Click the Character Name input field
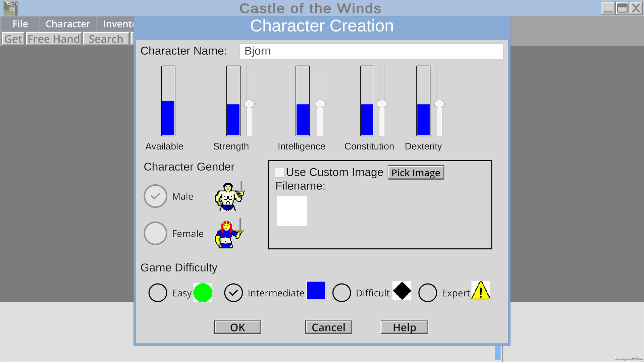The image size is (644, 362). [x=371, y=51]
